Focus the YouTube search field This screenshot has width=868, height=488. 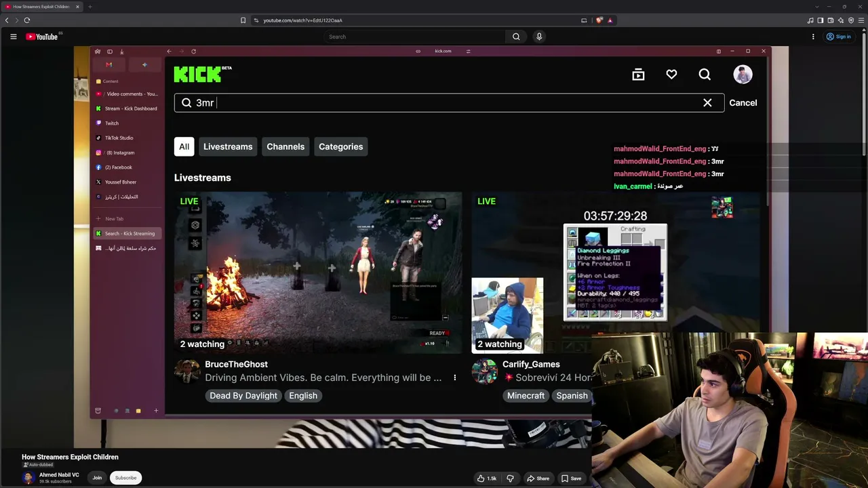pyautogui.click(x=414, y=37)
